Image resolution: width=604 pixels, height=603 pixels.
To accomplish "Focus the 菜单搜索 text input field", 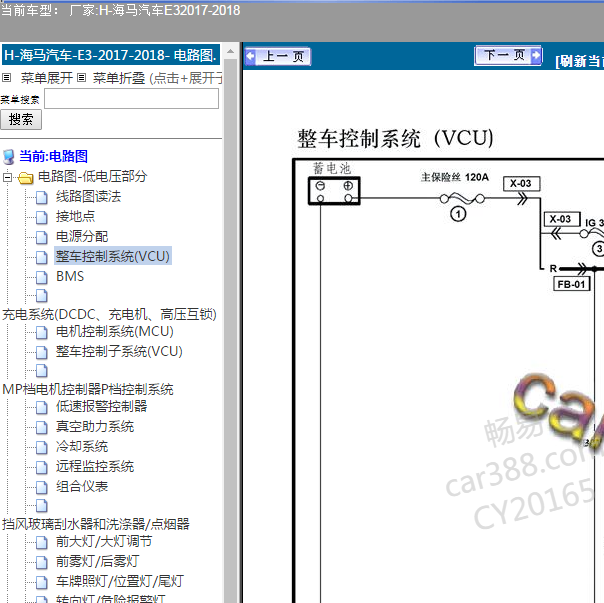I will click(x=131, y=99).
